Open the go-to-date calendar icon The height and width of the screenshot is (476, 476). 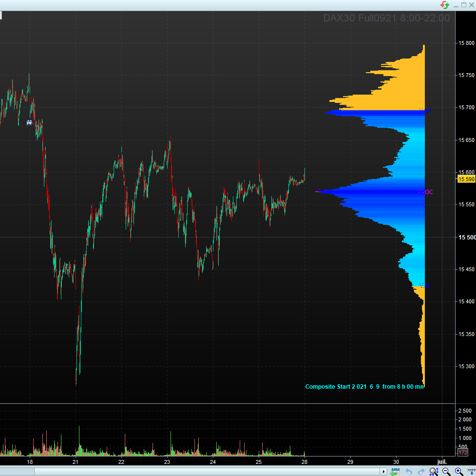(x=395, y=472)
